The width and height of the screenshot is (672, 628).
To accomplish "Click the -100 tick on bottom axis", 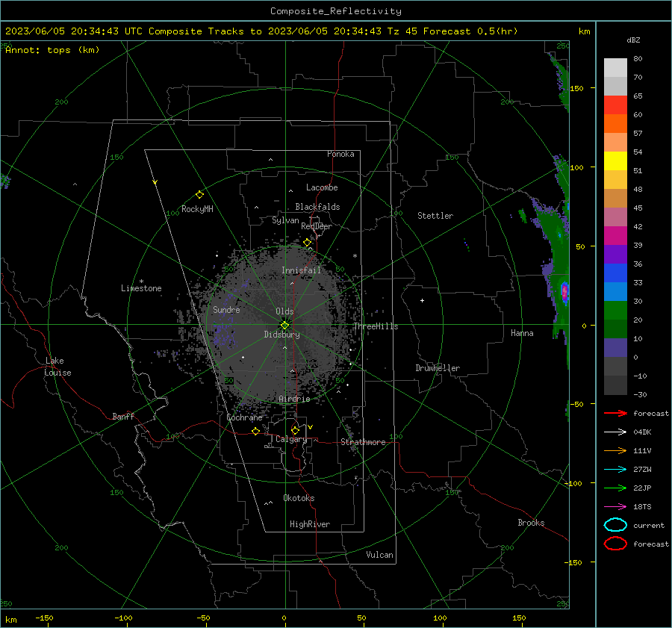I will [x=123, y=618].
